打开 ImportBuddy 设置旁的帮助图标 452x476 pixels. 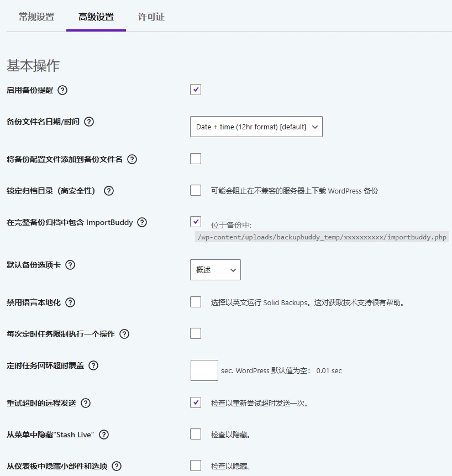click(x=142, y=221)
